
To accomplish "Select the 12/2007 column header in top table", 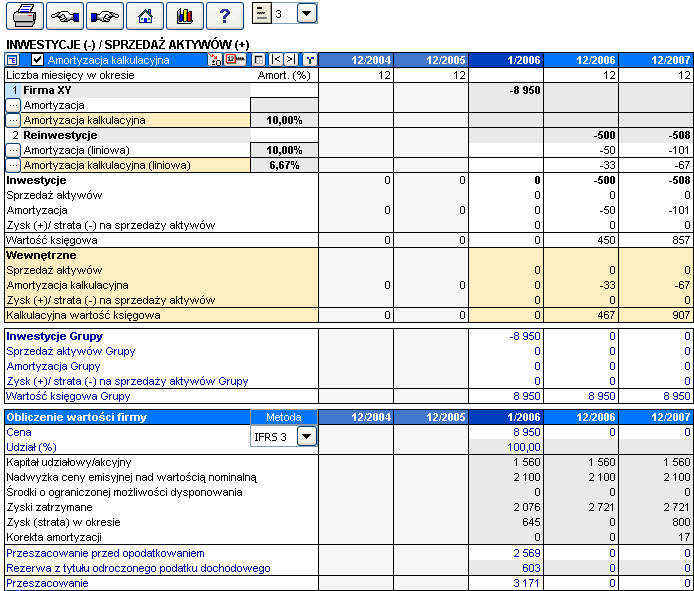I will click(656, 60).
